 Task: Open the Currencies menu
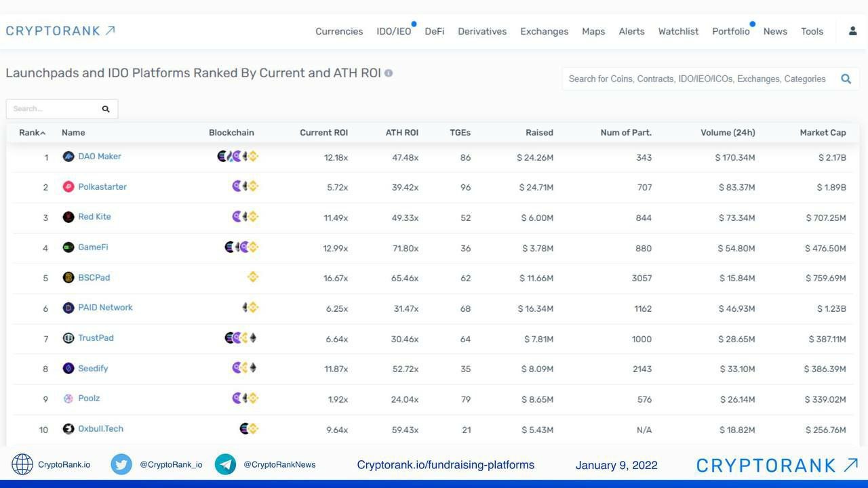(339, 31)
